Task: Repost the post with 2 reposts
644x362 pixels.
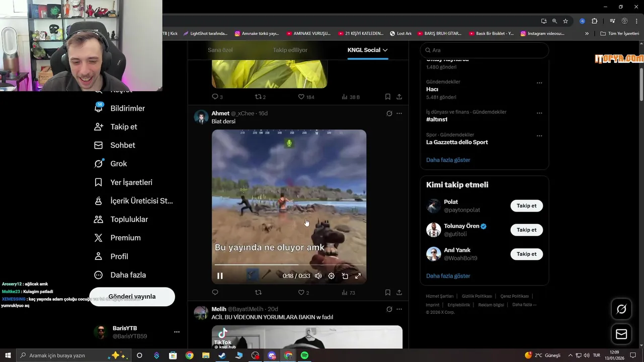Action: click(260, 97)
